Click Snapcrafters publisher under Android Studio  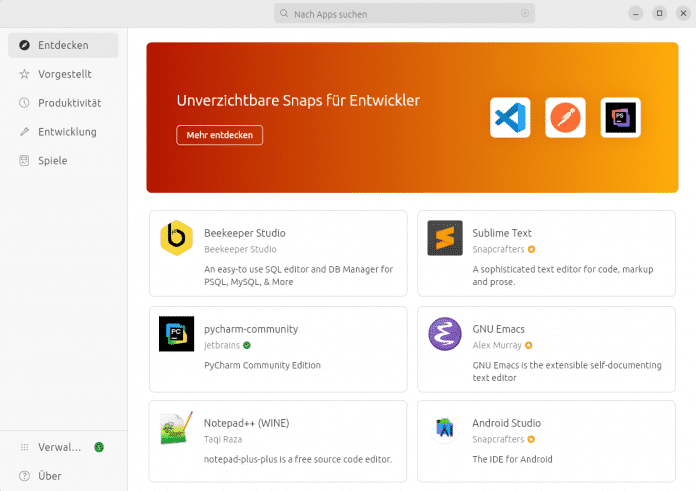(x=498, y=440)
